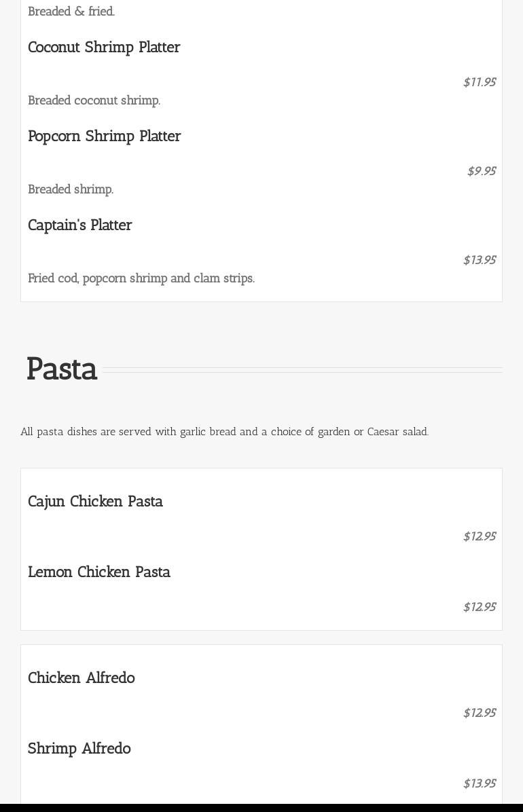The width and height of the screenshot is (523, 812).
Task: Click the $9.95 Popcorn Shrimp price
Action: [481, 171]
